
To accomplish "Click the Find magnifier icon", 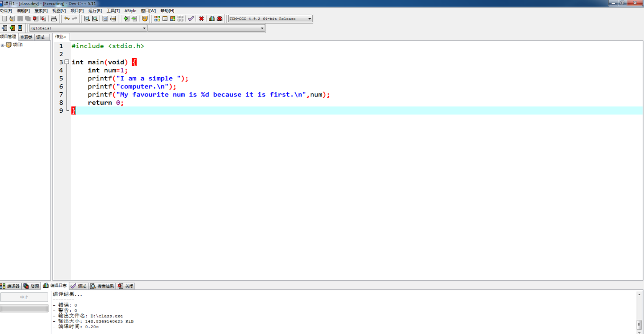I will pos(87,18).
